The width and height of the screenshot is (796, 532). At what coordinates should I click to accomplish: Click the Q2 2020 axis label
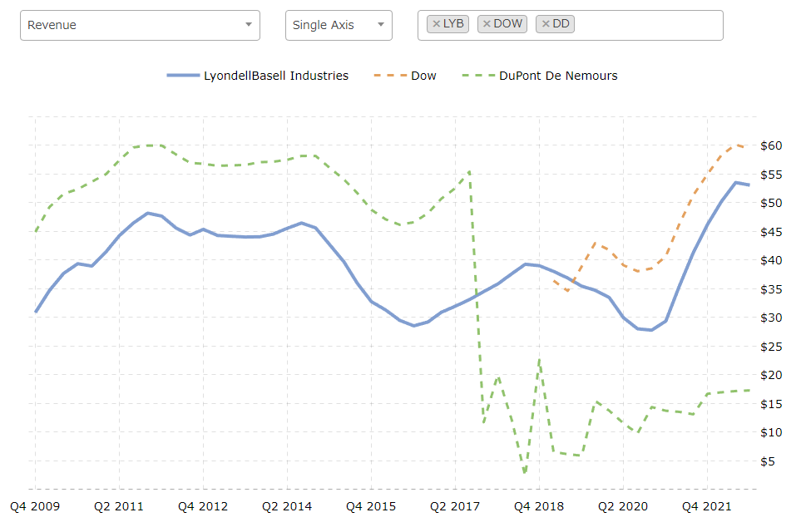[x=623, y=506]
